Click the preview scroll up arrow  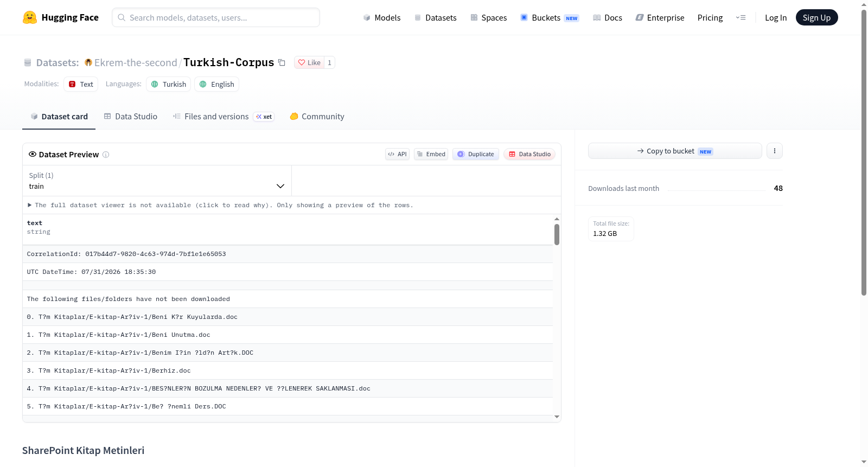click(557, 219)
